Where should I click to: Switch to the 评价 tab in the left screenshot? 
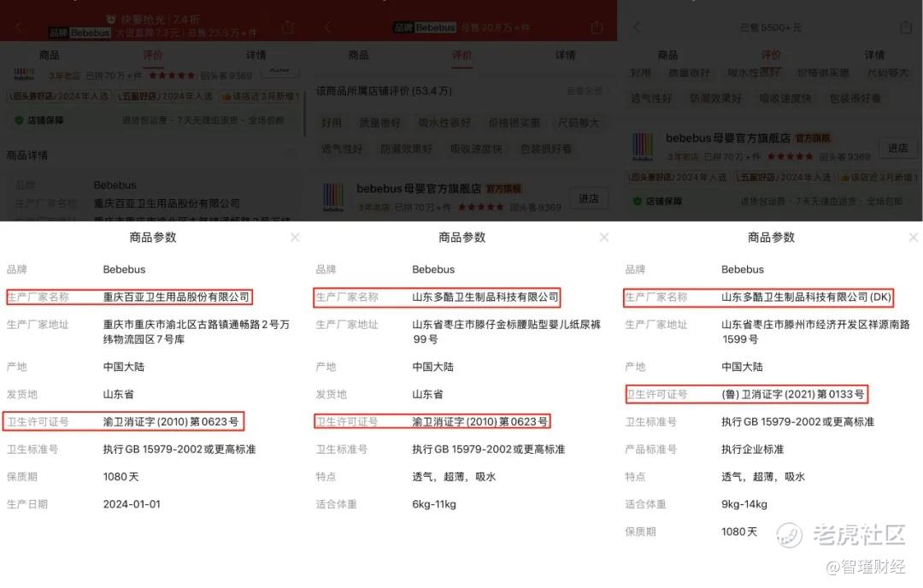click(152, 56)
